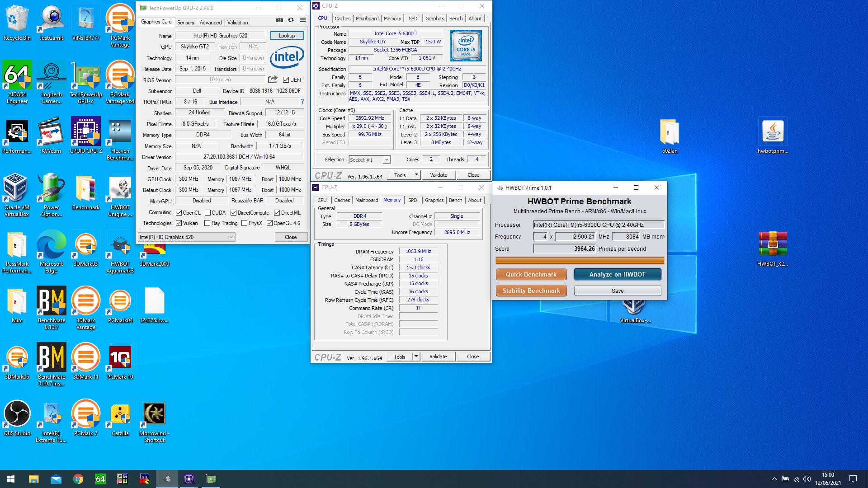Image resolution: width=868 pixels, height=488 pixels.
Task: Click Tools button in bottom CPU-Z window
Action: [400, 357]
